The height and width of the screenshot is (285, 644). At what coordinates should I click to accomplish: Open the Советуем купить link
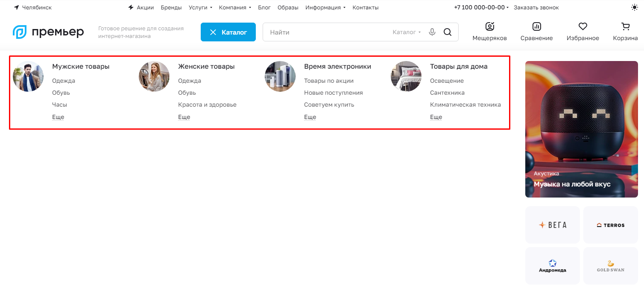point(329,105)
